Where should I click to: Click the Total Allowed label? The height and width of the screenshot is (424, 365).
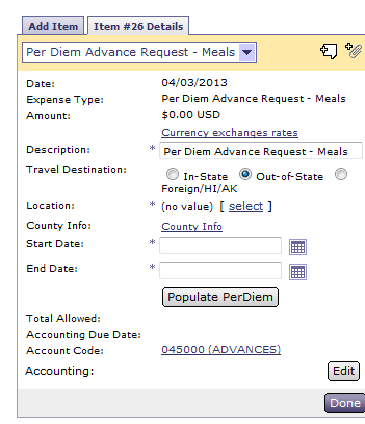click(x=63, y=318)
